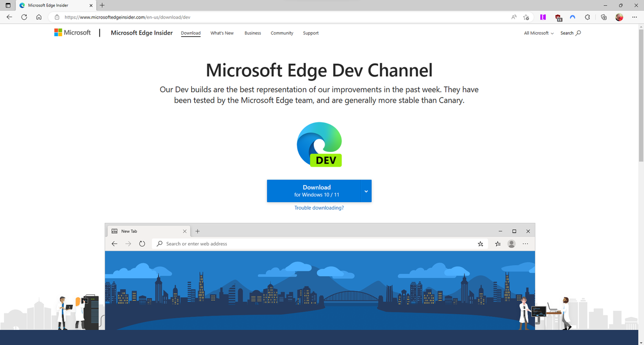Click the Search magnifier icon in the header
The width and height of the screenshot is (644, 345).
(578, 33)
